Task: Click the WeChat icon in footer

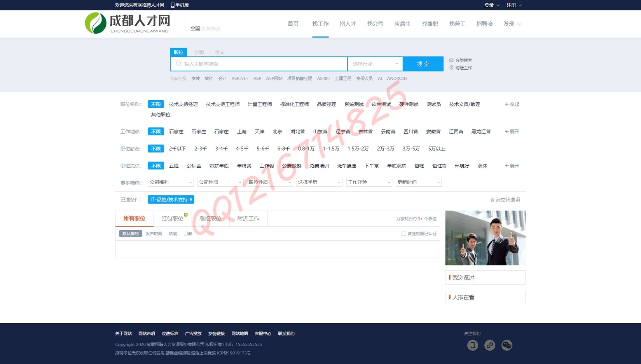Action: [x=507, y=345]
